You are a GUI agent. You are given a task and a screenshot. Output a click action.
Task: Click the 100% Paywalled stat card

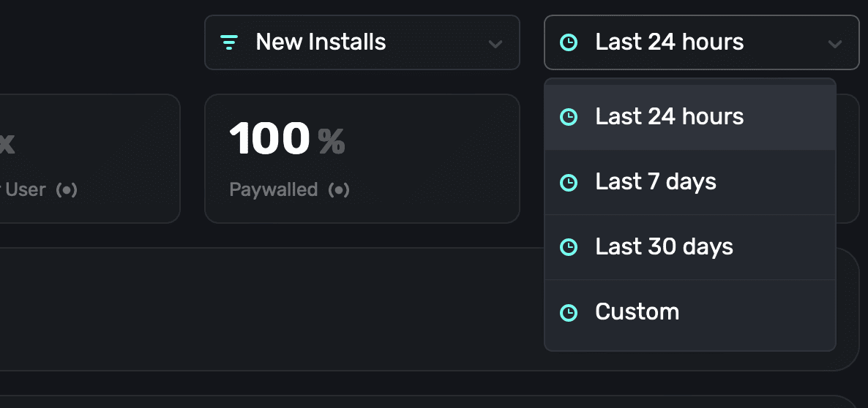click(x=362, y=158)
